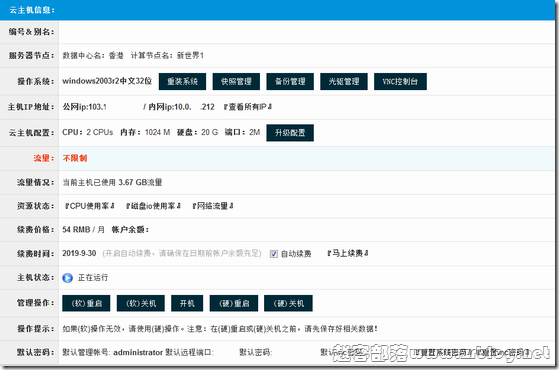This screenshot has width=559, height=370.
Task: Click the 2019-9-30 renewal date
Action: click(x=79, y=253)
